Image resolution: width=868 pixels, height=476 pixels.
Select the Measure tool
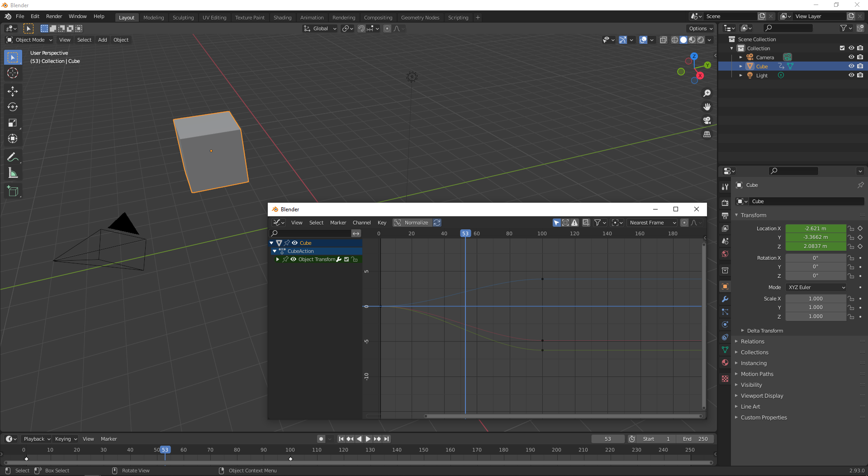click(13, 173)
